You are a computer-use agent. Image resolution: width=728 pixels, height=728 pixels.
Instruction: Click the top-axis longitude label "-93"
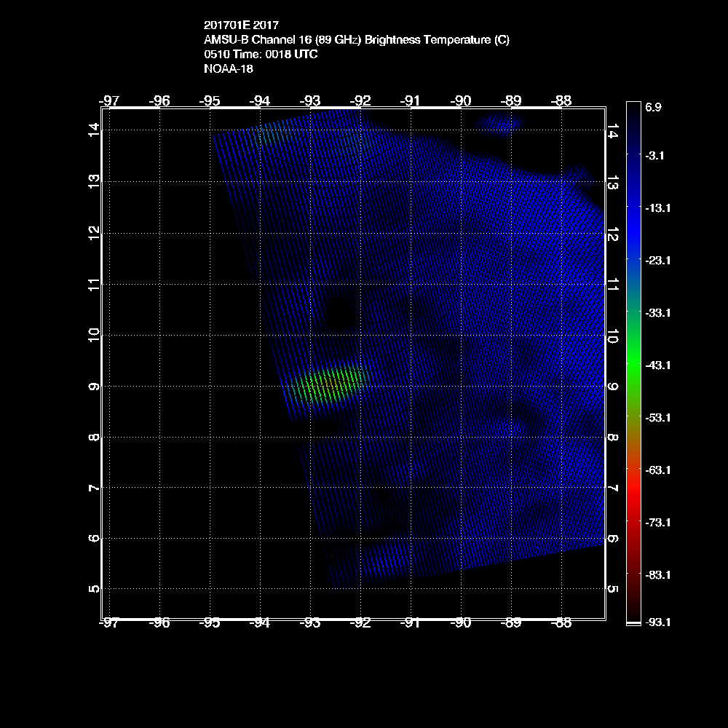coord(310,100)
